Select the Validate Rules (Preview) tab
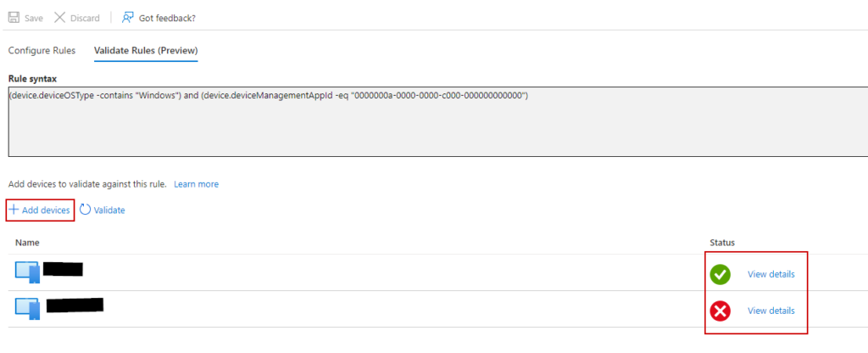Image resolution: width=868 pixels, height=353 pixels. tap(146, 50)
